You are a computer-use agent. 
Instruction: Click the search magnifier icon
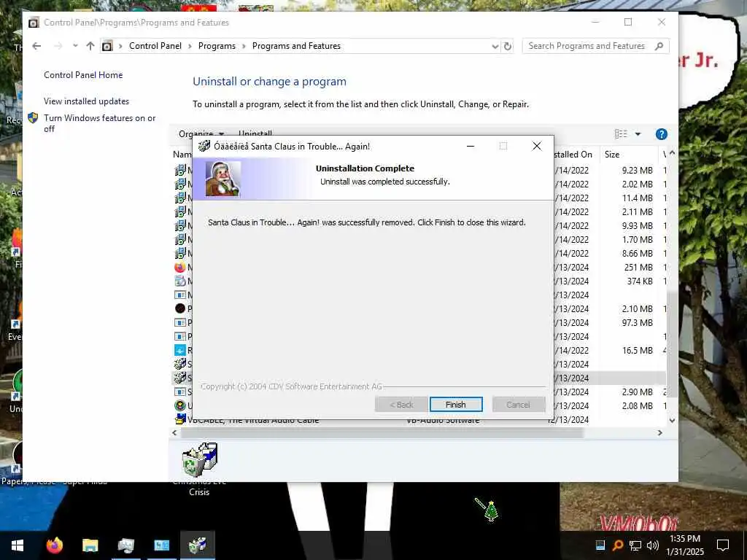(x=659, y=46)
